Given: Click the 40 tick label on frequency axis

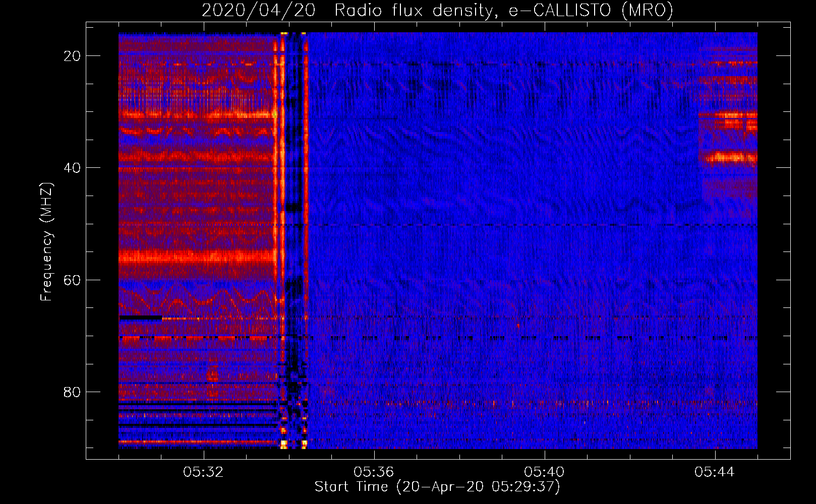Looking at the screenshot, I should 72,168.
